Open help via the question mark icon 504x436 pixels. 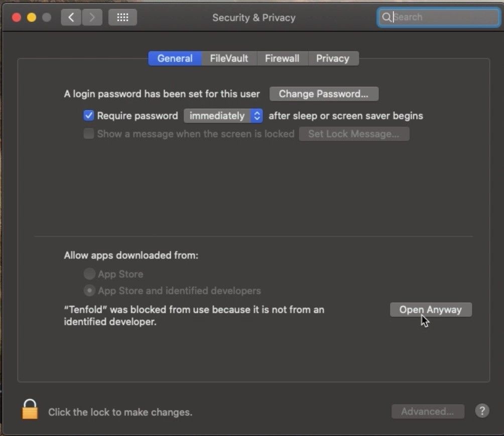[482, 410]
